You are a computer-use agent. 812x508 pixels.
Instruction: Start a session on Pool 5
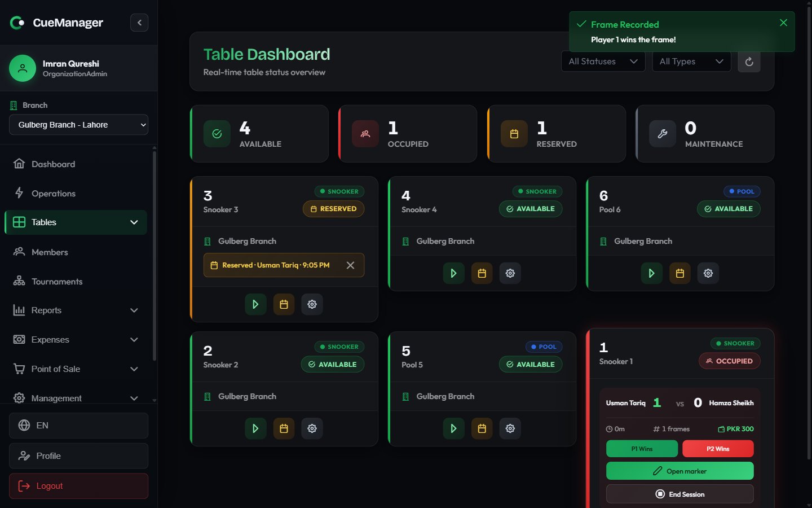tap(453, 428)
